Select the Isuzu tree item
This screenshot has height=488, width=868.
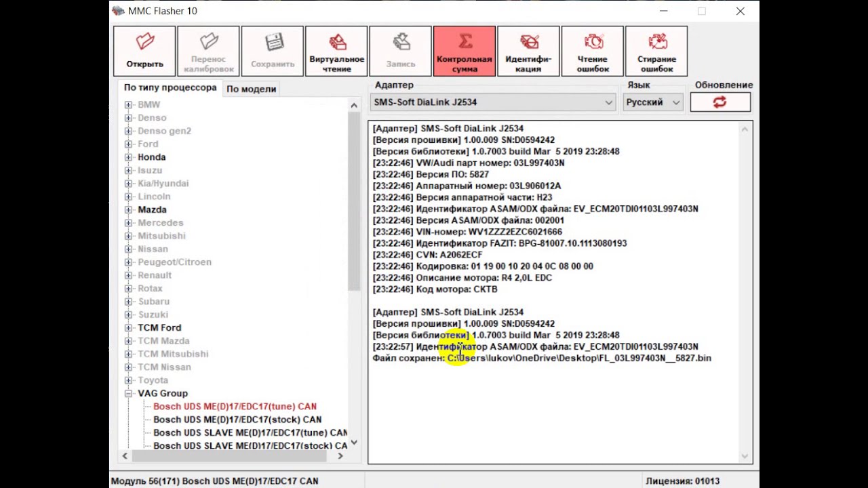[150, 170]
